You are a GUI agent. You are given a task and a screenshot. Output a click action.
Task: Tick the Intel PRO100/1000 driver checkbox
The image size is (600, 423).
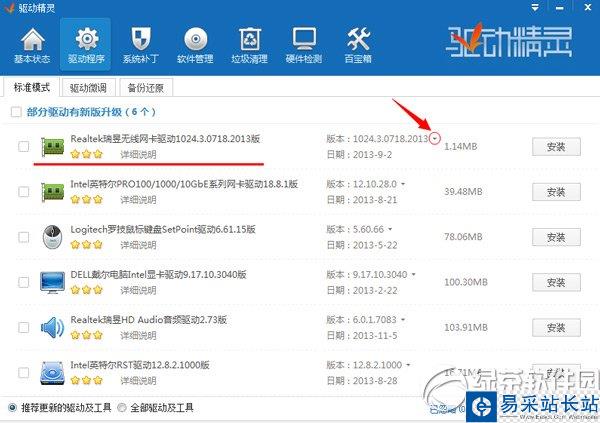(24, 191)
